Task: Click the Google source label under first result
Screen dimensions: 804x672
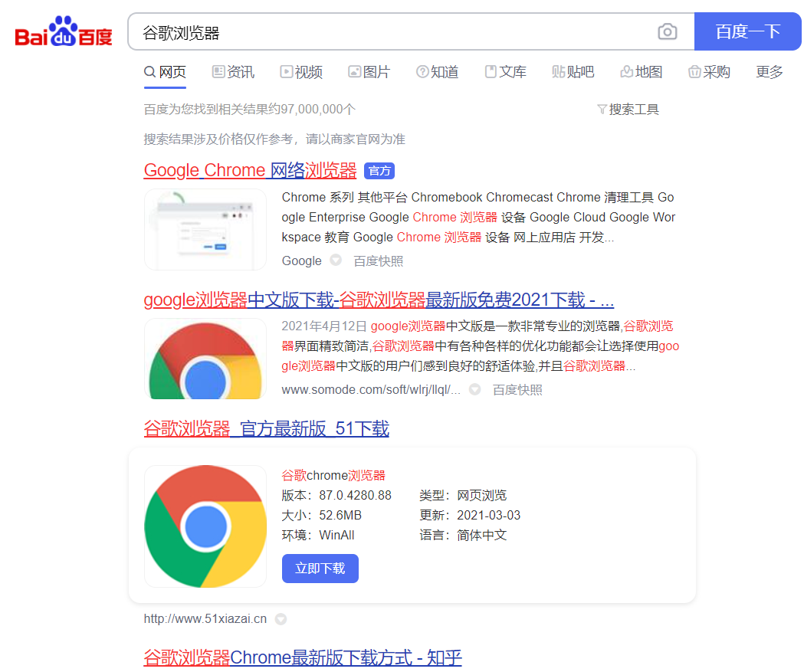Action: point(301,261)
